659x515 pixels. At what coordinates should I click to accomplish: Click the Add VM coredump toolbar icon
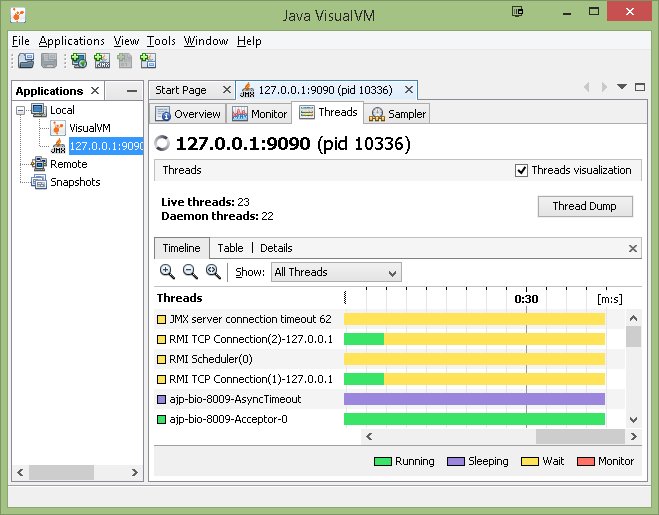[124, 61]
